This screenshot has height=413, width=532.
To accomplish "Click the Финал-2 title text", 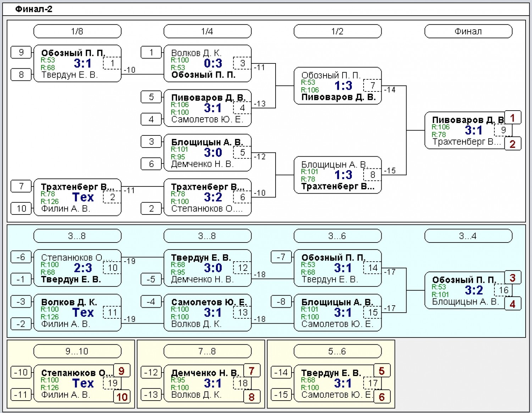I will tap(34, 9).
